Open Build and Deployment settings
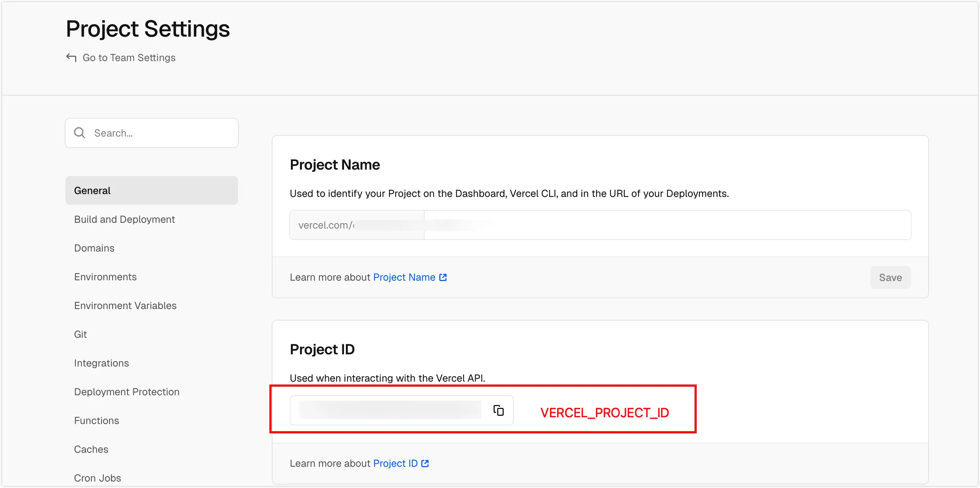This screenshot has height=488, width=980. (x=124, y=220)
